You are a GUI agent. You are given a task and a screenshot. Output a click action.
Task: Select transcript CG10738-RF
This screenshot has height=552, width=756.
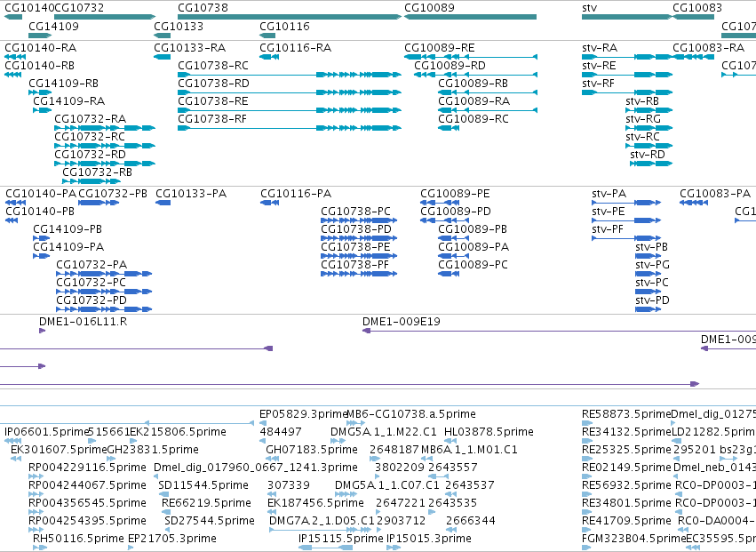coord(212,119)
